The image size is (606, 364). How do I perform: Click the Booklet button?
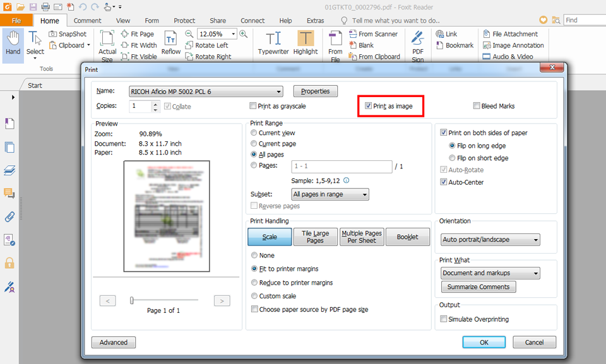coord(408,237)
